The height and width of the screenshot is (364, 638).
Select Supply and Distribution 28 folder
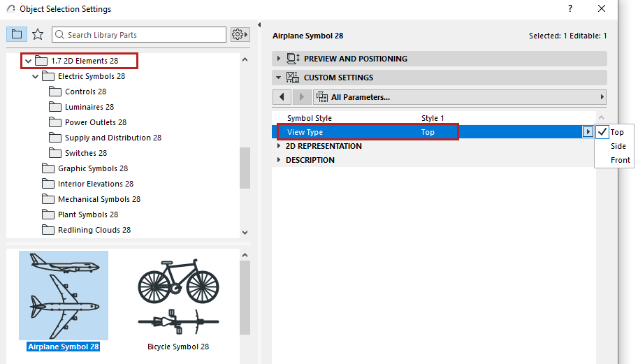pyautogui.click(x=113, y=138)
